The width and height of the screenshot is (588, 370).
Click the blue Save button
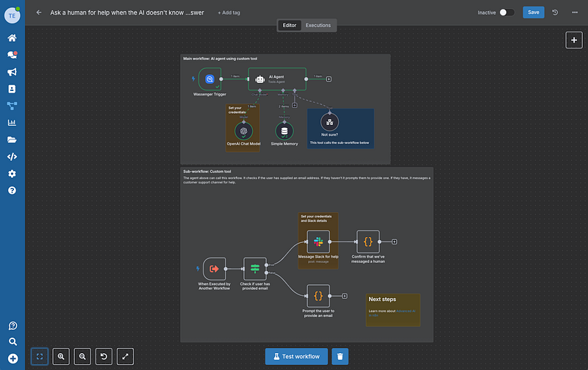coord(534,12)
